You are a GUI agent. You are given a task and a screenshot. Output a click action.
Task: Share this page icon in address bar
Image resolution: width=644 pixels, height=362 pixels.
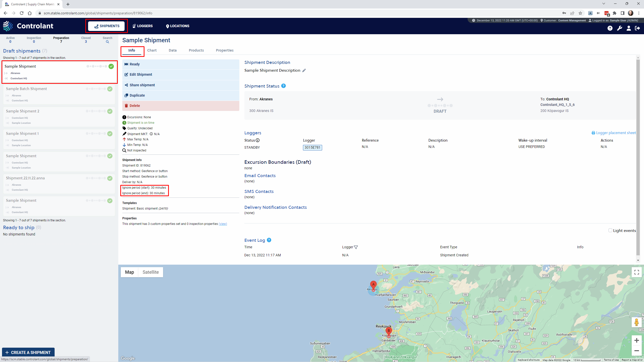[x=572, y=13]
